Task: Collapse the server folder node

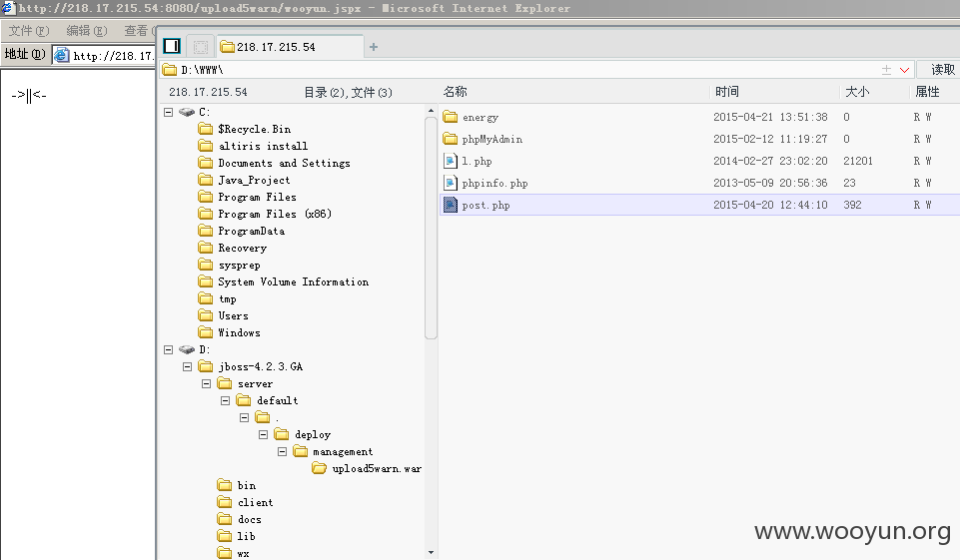Action: point(207,383)
